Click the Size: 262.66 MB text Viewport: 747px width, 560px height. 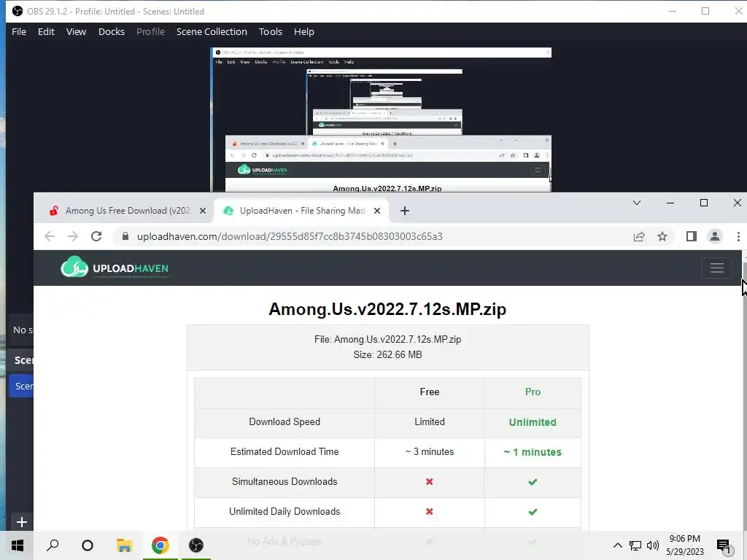[387, 355]
